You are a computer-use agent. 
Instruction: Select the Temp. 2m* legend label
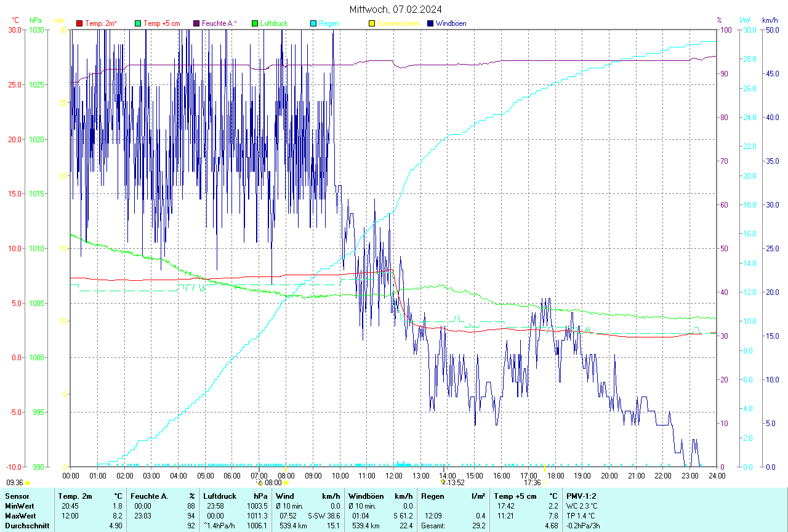click(101, 23)
